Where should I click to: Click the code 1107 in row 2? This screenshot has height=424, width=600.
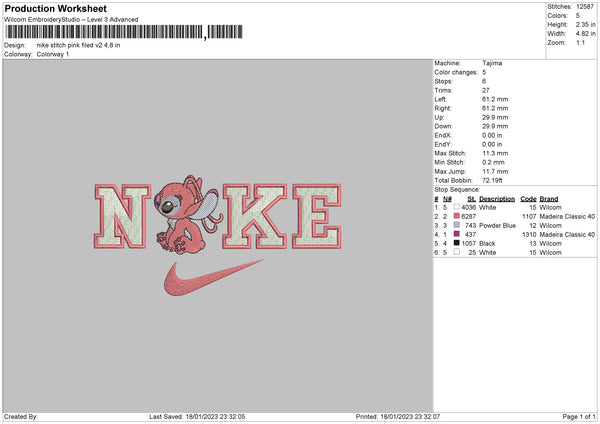pos(529,216)
